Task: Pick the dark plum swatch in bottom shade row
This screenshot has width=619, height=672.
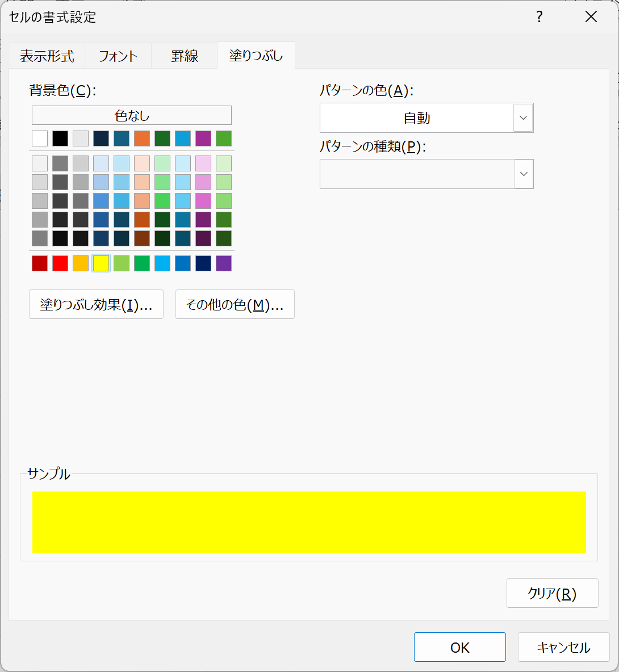Action: 203,238
